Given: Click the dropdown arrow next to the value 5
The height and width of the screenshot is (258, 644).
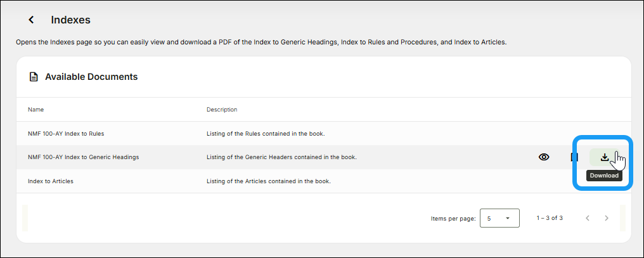Looking at the screenshot, I should [508, 218].
